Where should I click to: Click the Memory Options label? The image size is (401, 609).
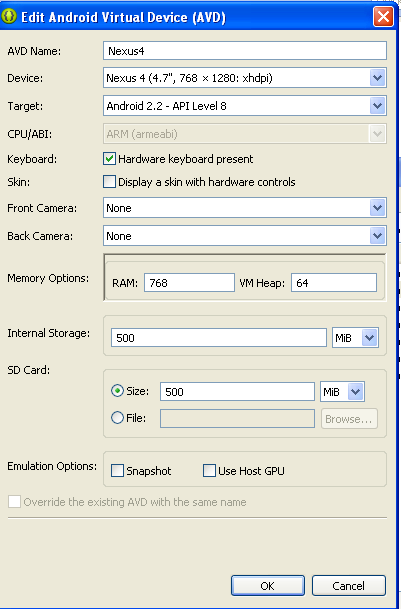[x=48, y=278]
